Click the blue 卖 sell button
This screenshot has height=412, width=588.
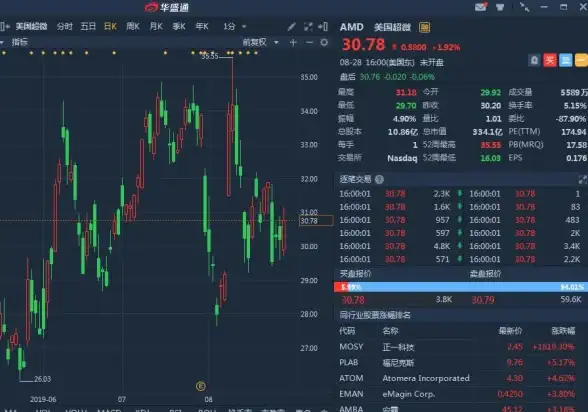click(x=566, y=60)
